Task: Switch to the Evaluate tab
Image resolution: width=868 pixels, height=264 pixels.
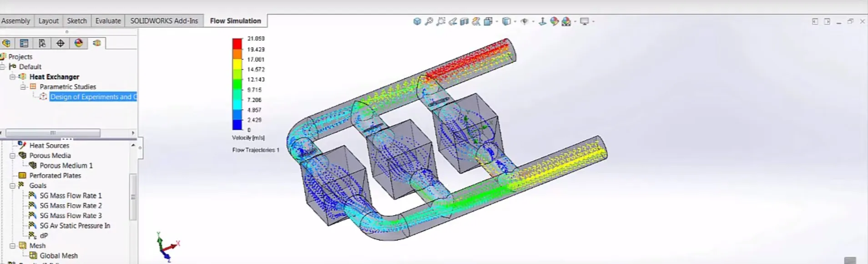Action: tap(108, 21)
